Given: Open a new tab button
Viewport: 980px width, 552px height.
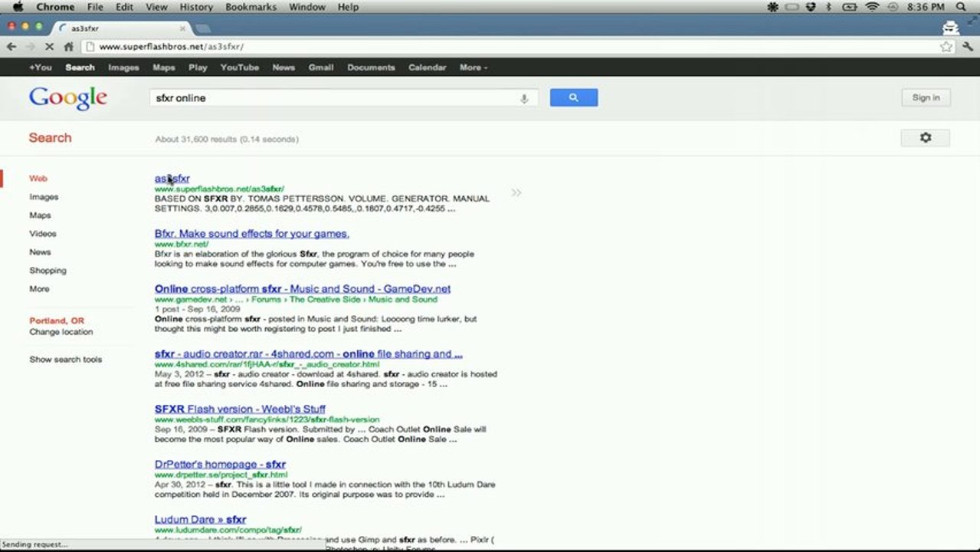Looking at the screenshot, I should (x=202, y=28).
